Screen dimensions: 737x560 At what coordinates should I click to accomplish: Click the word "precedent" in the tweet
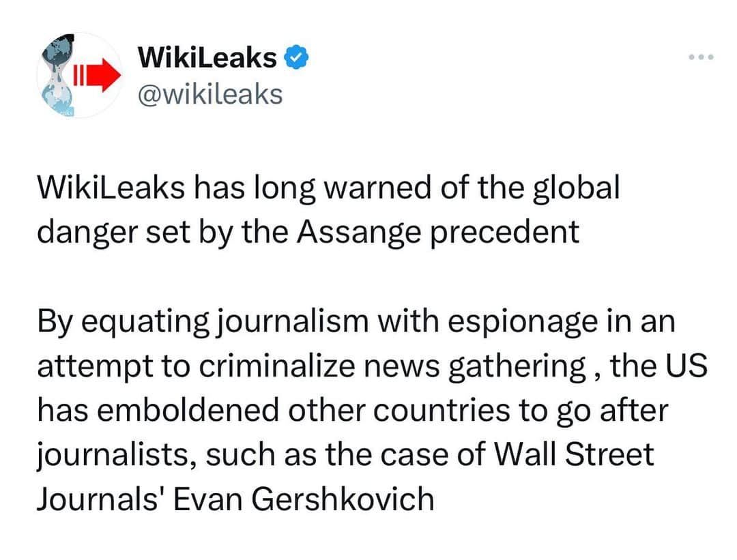[x=505, y=233]
